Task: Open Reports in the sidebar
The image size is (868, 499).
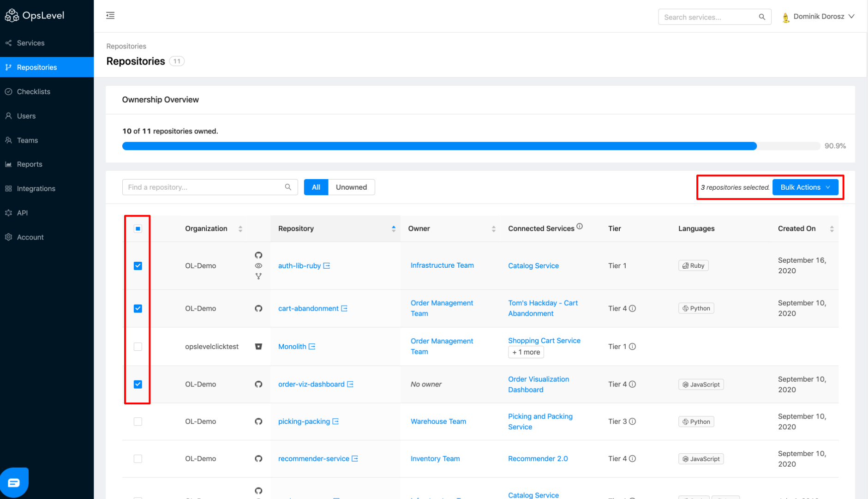Action: 47,164
